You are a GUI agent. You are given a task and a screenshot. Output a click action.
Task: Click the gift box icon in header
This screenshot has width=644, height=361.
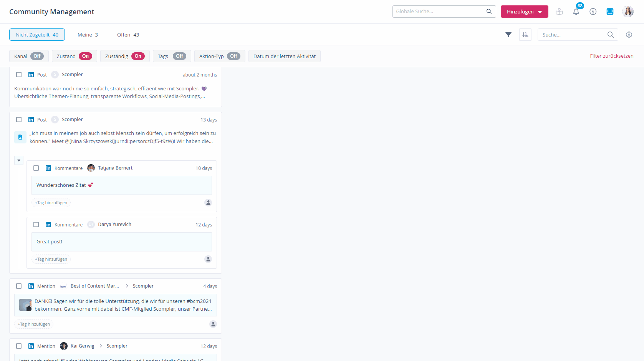[559, 12]
